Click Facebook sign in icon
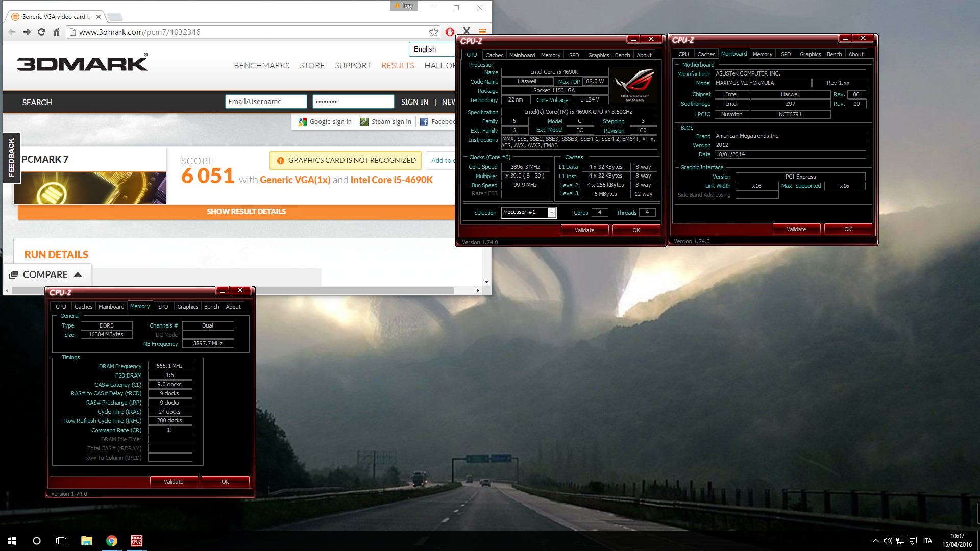Screen dimensions: 980x551 [x=424, y=122]
